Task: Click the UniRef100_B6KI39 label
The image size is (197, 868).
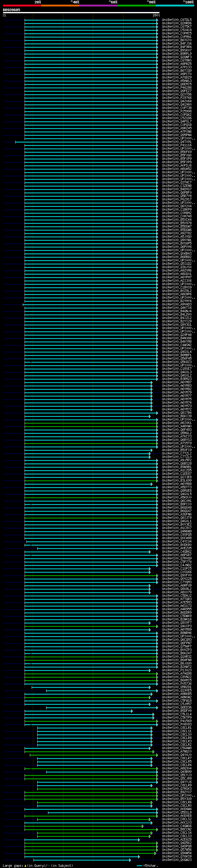Action: [x=177, y=416]
